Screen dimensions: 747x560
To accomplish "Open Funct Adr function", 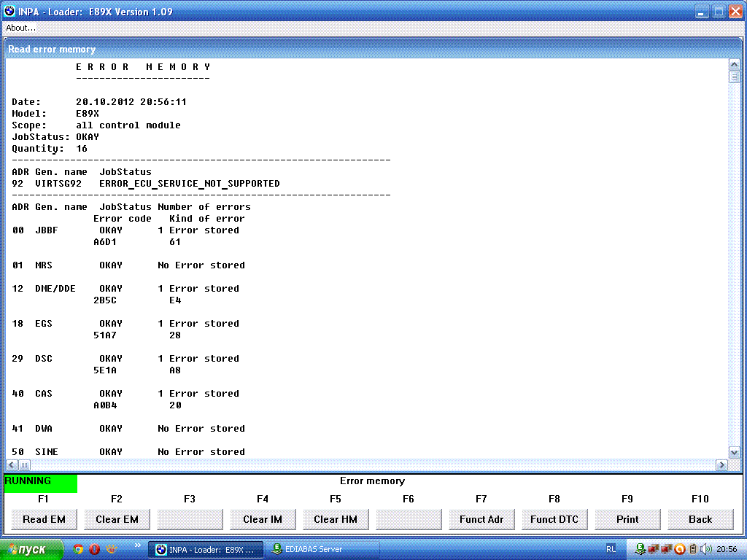I will pyautogui.click(x=481, y=519).
